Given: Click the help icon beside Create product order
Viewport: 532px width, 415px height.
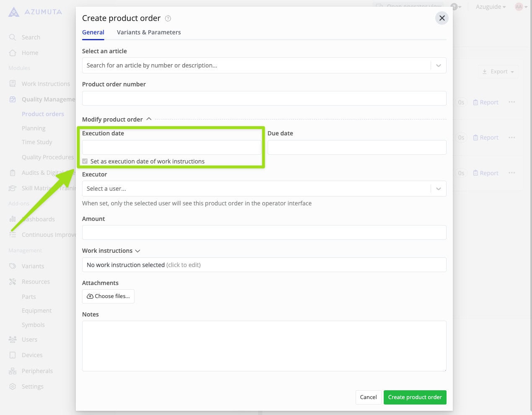Looking at the screenshot, I should 168,18.
